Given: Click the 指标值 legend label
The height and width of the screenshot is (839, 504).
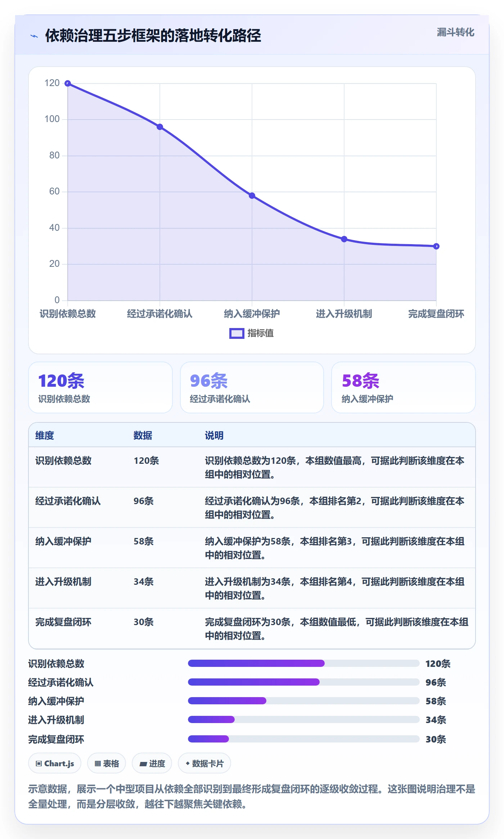Looking at the screenshot, I should click(261, 333).
